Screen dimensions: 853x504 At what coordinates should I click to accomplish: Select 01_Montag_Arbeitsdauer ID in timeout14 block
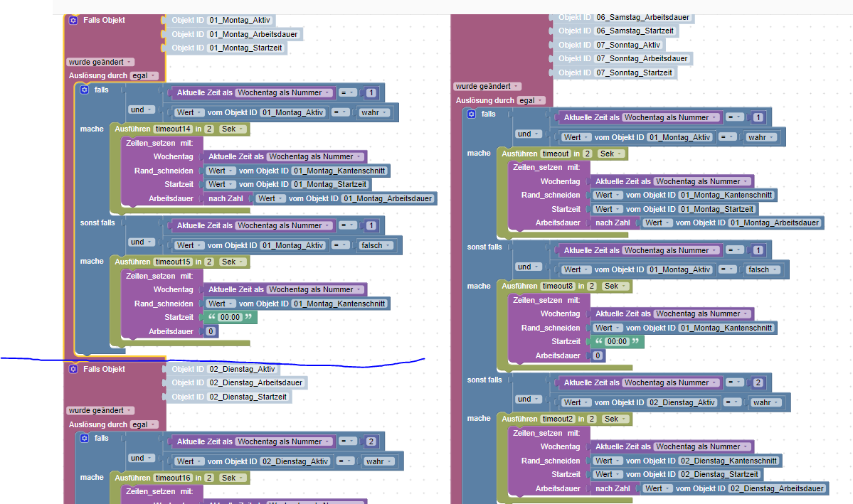coord(388,199)
